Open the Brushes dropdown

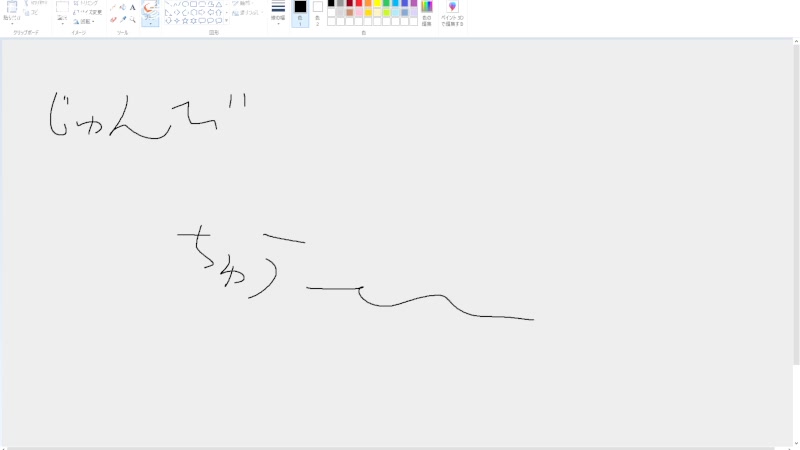point(150,22)
